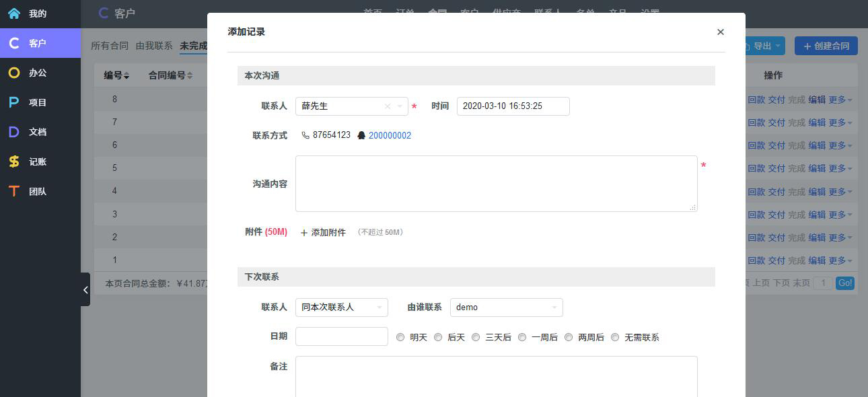Go to 下页 next page

coord(781,283)
